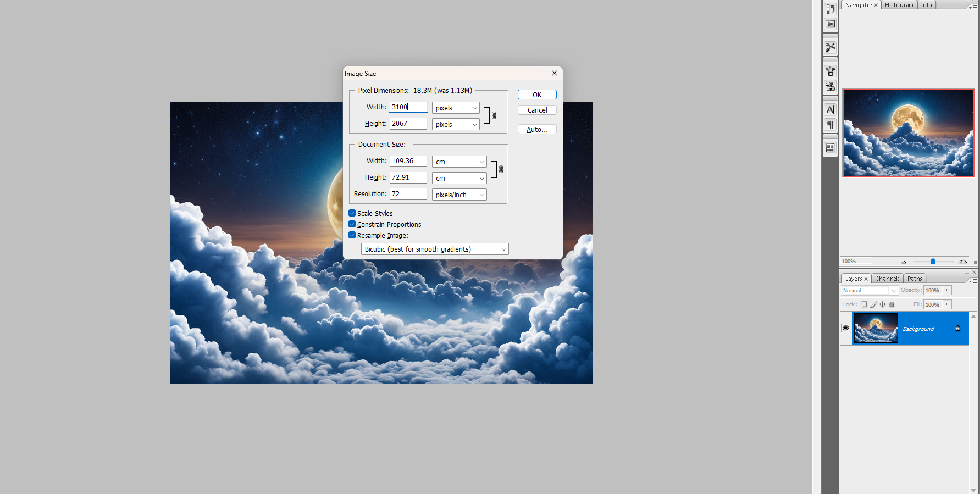Open the Normal blend mode dropdown
This screenshot has width=980, height=494.
coord(870,291)
